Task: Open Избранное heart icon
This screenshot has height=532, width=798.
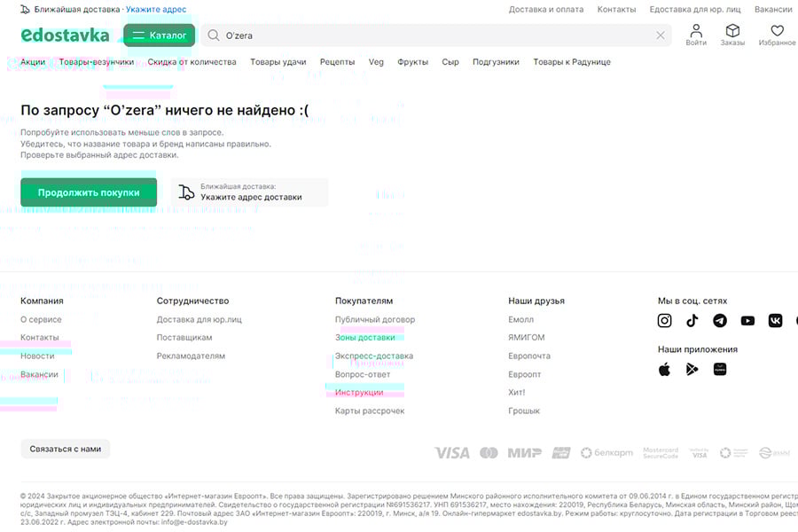Action: tap(777, 35)
